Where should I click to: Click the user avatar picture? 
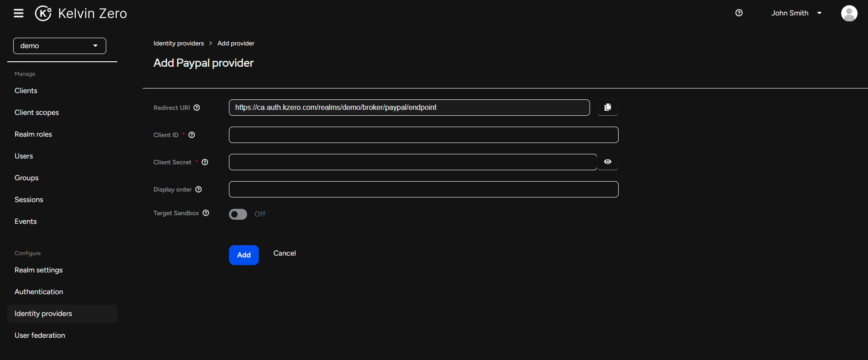849,13
